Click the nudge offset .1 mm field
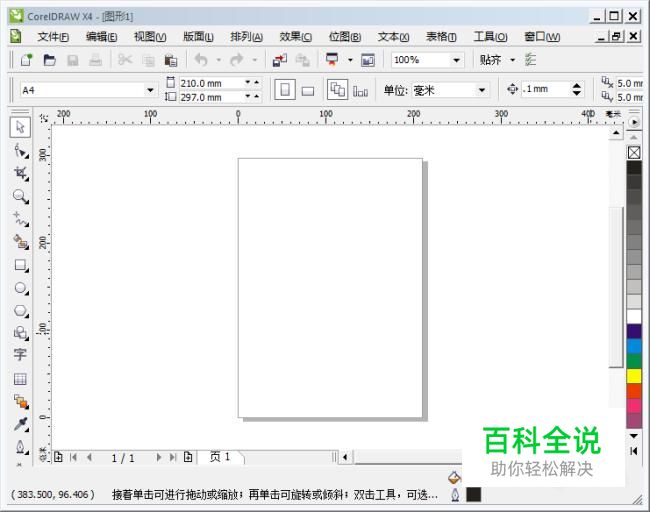This screenshot has width=650, height=512. 544,89
